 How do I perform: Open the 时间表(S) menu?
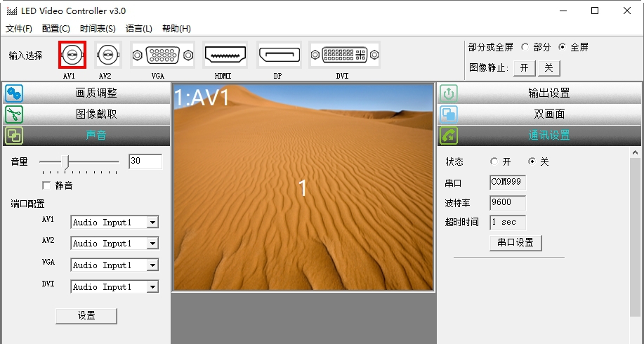(98, 29)
